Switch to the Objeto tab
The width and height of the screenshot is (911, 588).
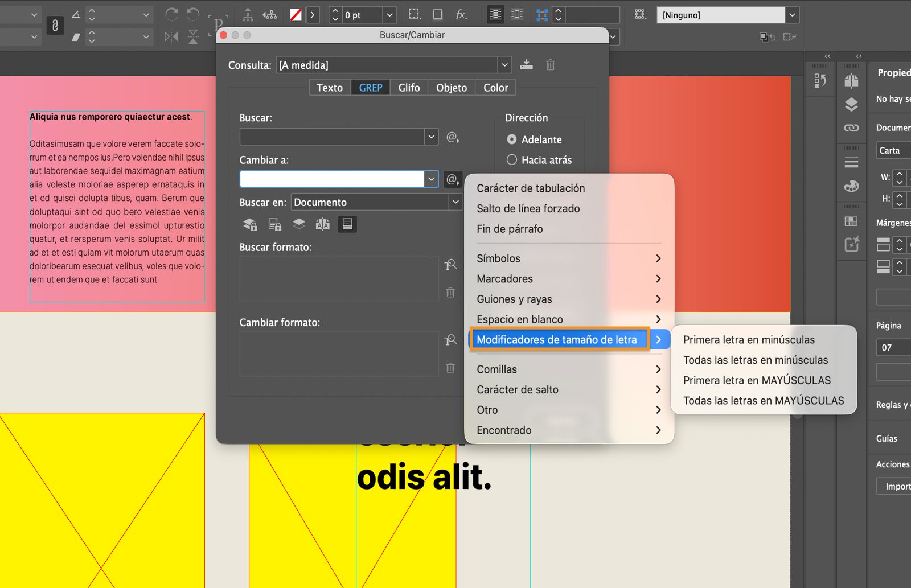click(x=452, y=88)
